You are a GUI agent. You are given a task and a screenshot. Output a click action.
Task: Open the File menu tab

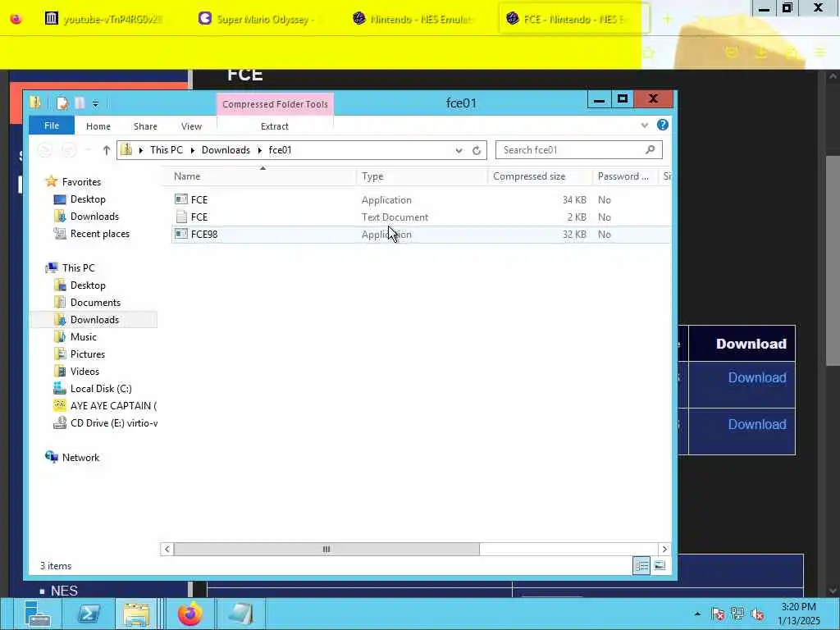pyautogui.click(x=52, y=126)
